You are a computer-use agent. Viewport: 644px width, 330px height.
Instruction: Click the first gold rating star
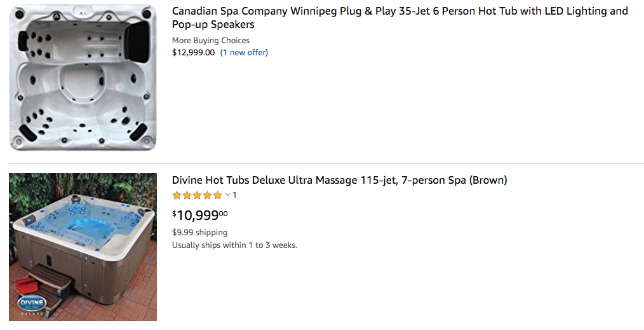(x=177, y=196)
